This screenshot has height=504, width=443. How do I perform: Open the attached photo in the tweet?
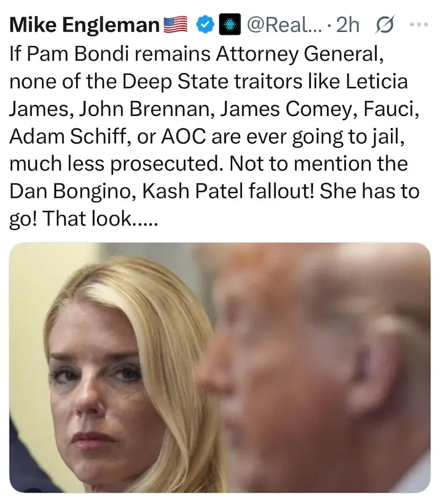point(220,367)
